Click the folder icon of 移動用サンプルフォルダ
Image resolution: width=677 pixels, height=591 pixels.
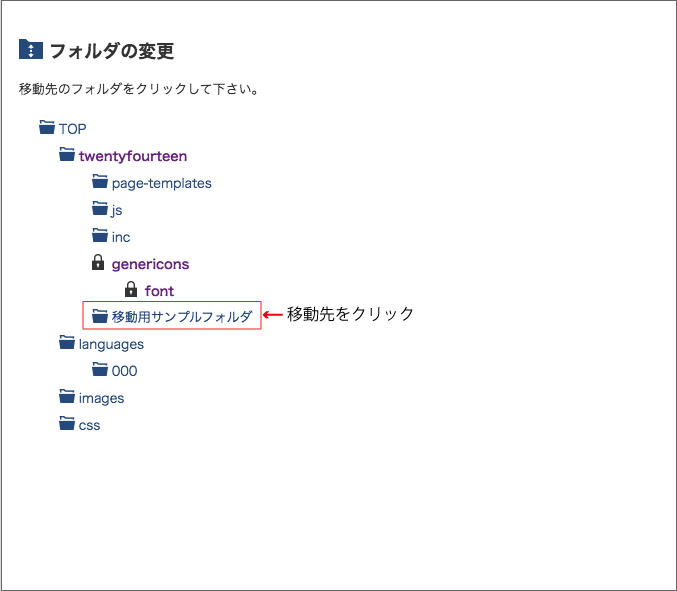pyautogui.click(x=100, y=316)
